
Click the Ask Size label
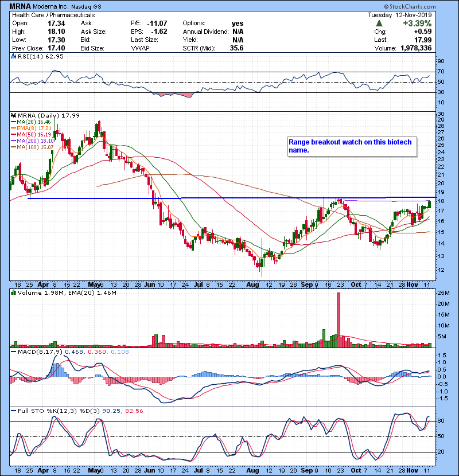click(x=94, y=32)
